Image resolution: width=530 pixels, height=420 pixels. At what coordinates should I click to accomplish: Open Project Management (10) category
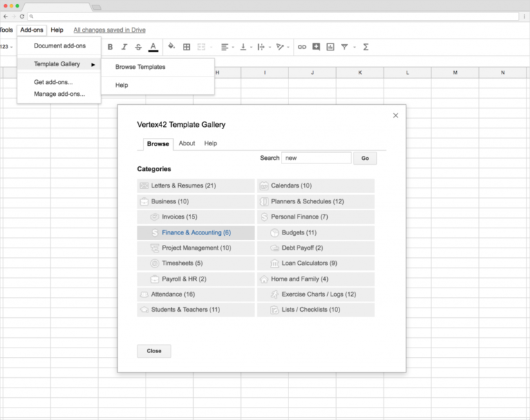(x=196, y=248)
